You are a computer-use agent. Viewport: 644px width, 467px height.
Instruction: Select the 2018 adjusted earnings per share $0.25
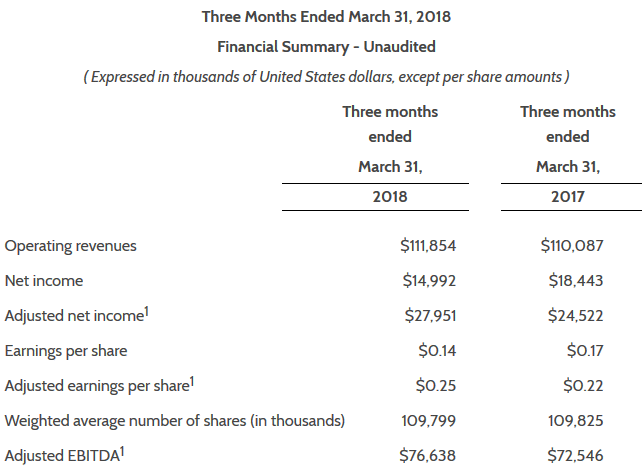coord(435,386)
